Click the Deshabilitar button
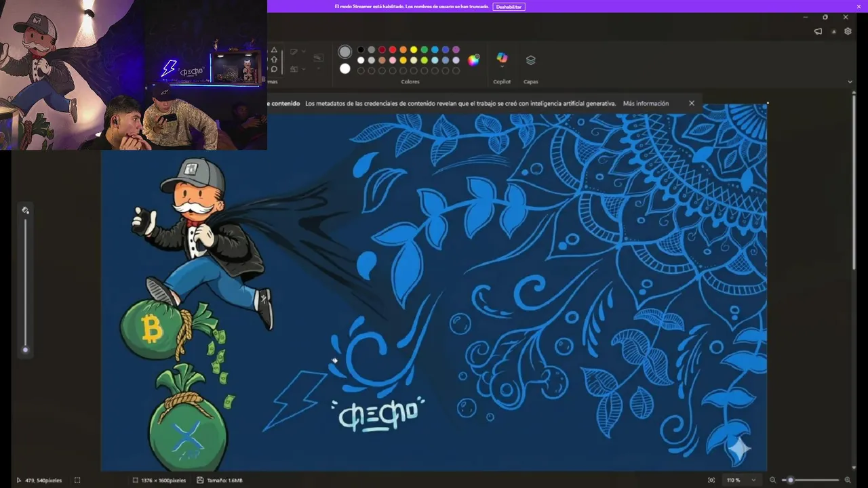This screenshot has width=868, height=488. pos(509,6)
